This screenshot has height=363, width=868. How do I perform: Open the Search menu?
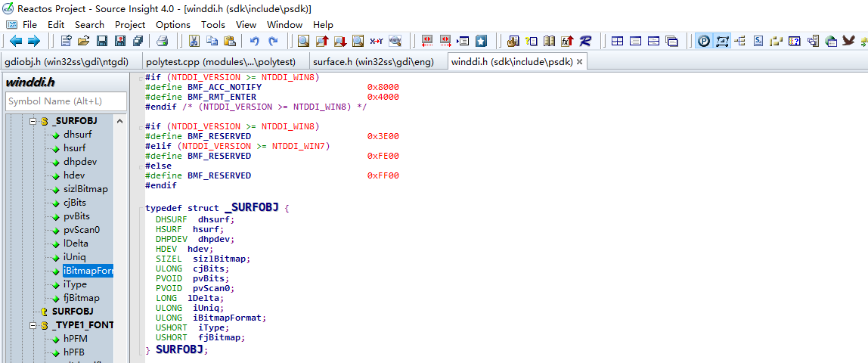click(90, 25)
